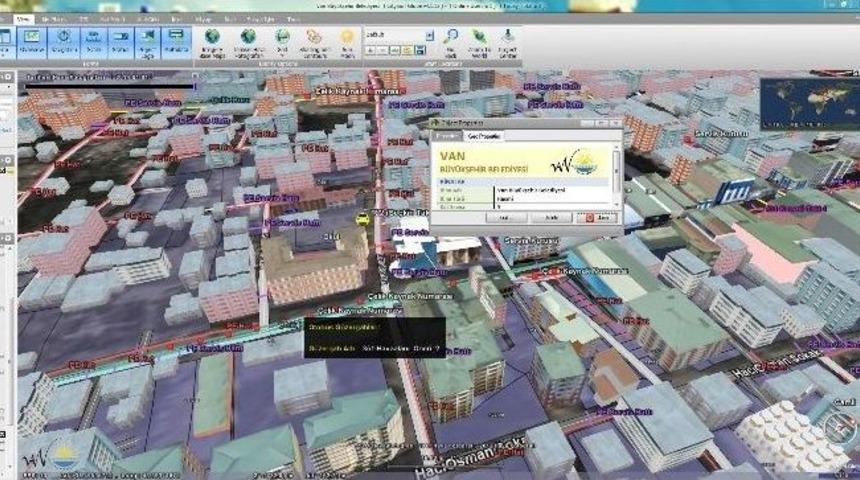Click the Slideshow icon in the ribbon
This screenshot has width=860, height=480.
click(31, 41)
